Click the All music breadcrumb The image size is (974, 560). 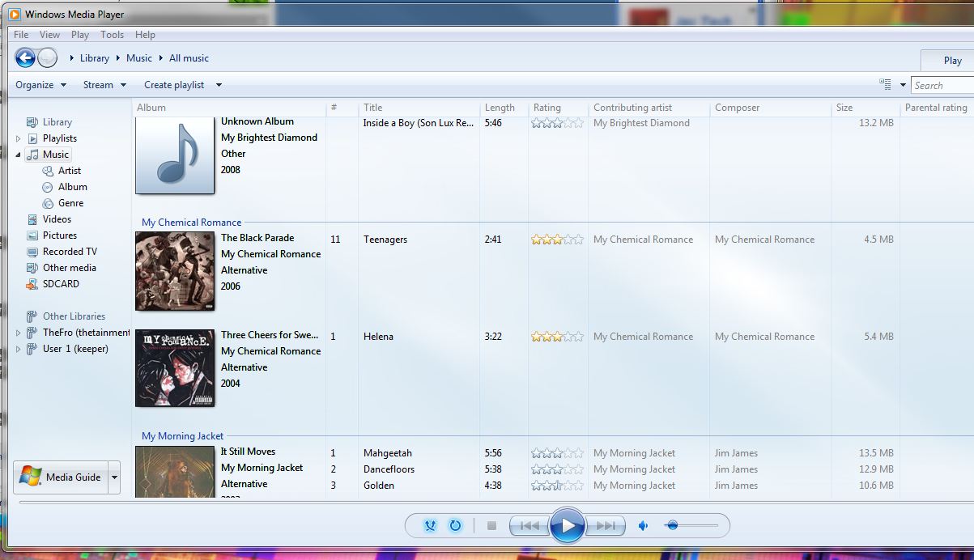point(189,58)
